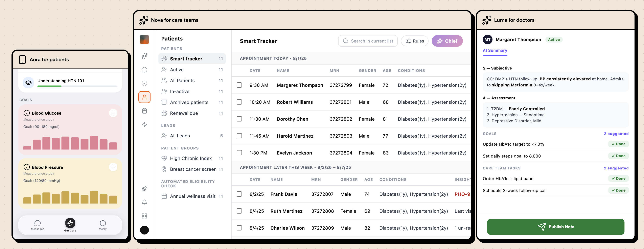Click Done for daily steps goal
The width and height of the screenshot is (644, 249).
point(618,156)
